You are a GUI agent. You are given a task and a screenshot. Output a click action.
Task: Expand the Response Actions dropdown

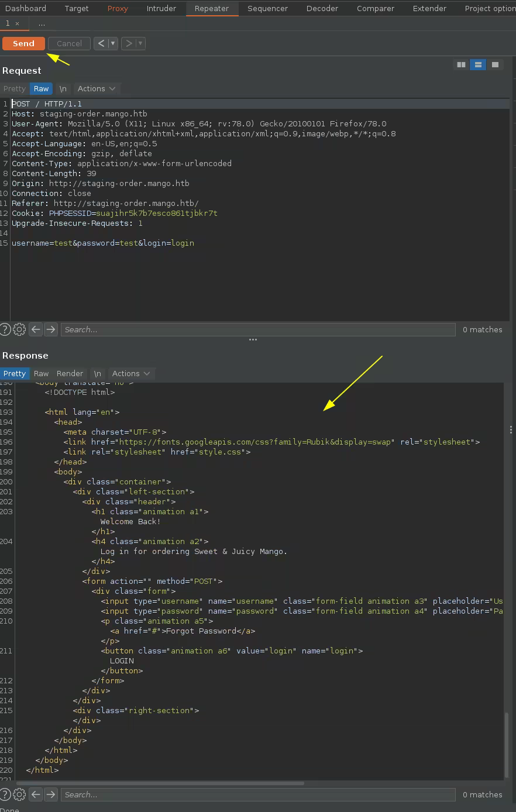point(132,374)
